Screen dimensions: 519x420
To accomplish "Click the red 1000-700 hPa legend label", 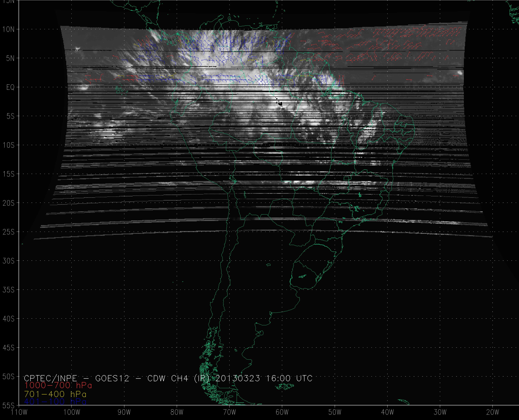I will click(58, 385).
